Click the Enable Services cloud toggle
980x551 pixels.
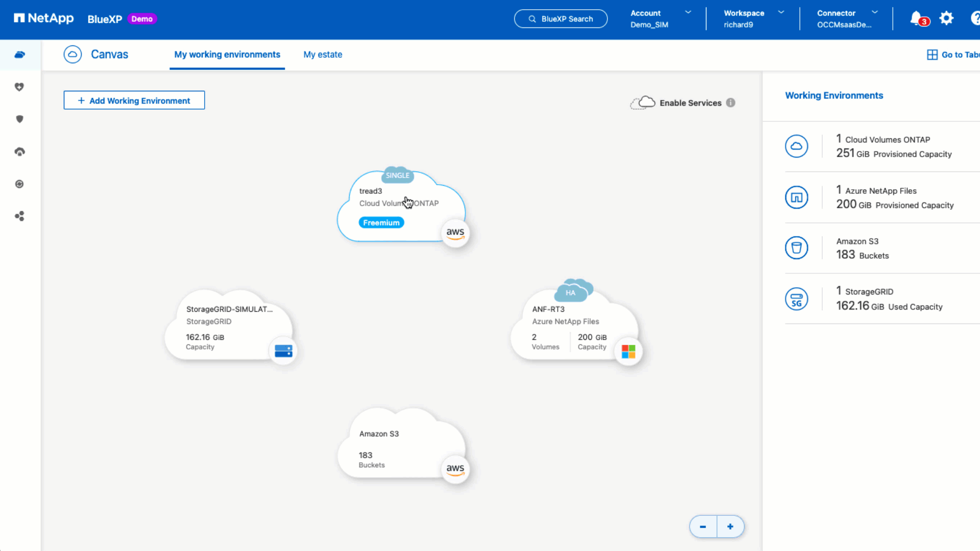point(643,102)
